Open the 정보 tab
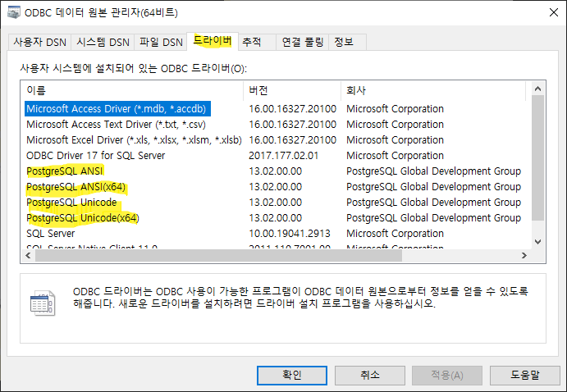This screenshot has width=567, height=392. [x=347, y=43]
